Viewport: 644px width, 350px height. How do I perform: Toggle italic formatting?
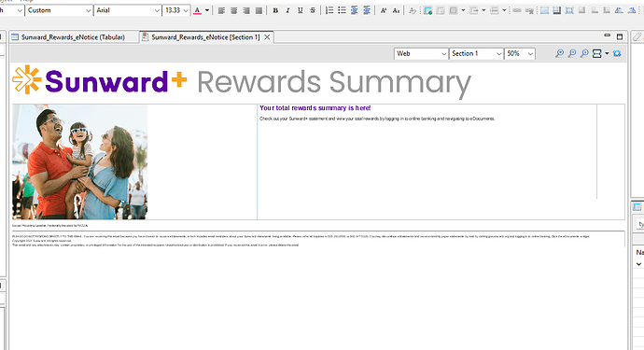coord(287,10)
